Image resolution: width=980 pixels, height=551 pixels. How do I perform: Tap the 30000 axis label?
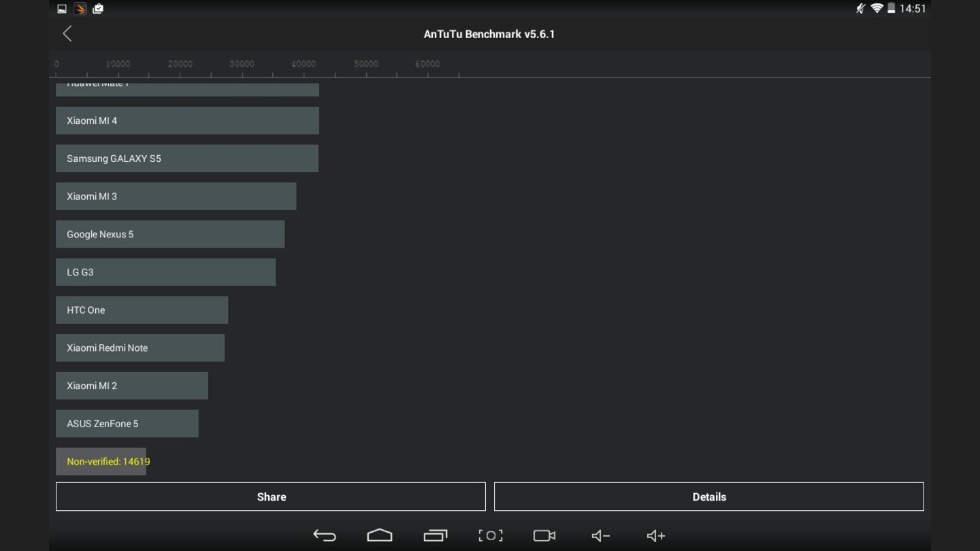pyautogui.click(x=242, y=64)
